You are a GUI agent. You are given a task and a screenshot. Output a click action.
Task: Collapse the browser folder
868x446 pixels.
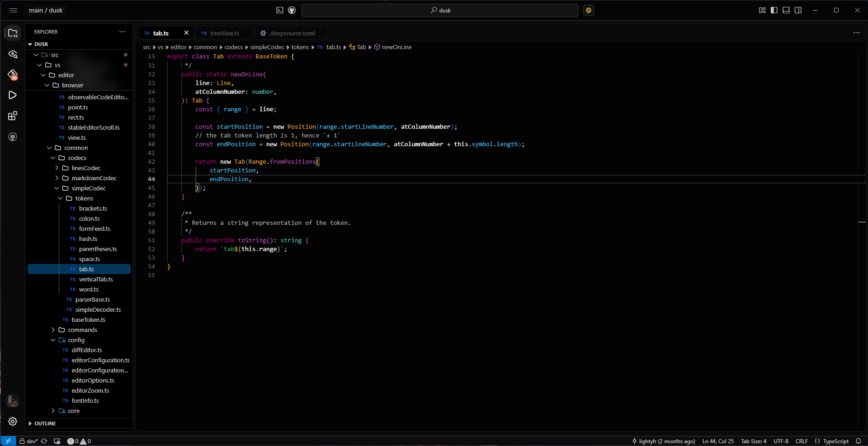[x=79, y=85]
